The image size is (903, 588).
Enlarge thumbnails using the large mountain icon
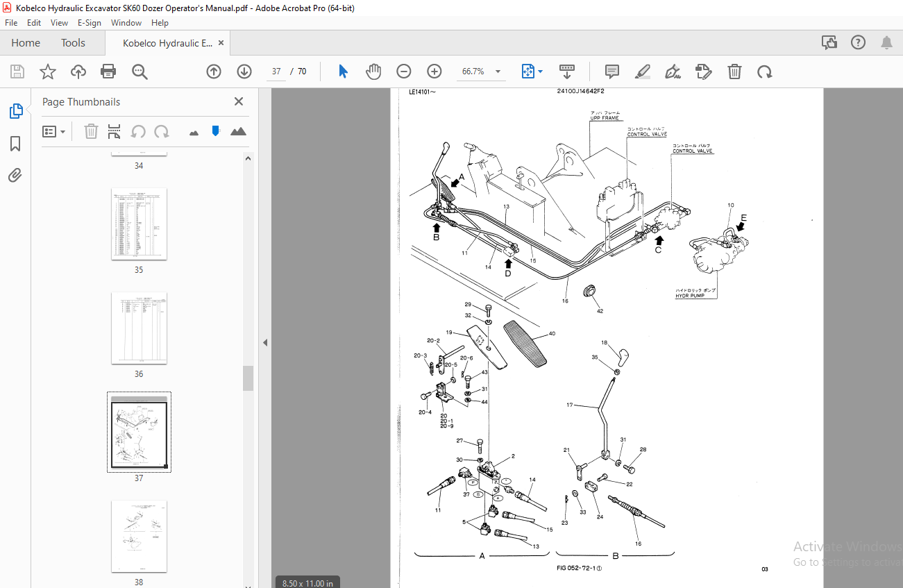click(x=238, y=131)
